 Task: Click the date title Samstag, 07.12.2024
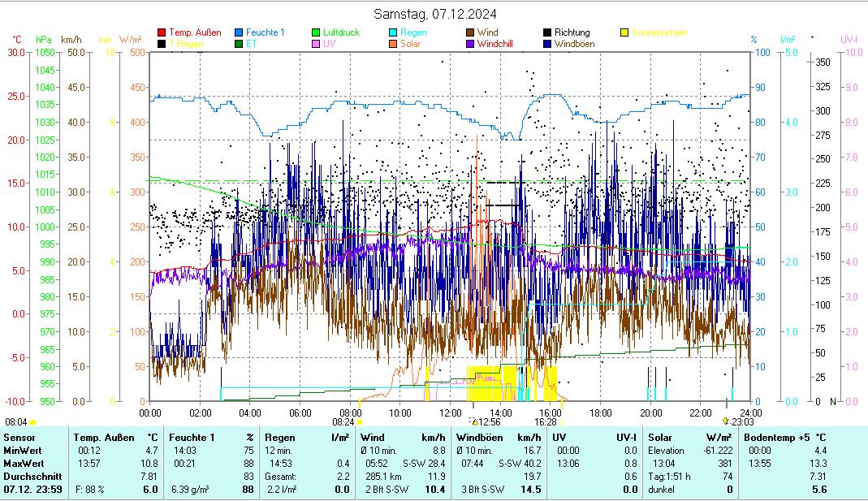435,14
